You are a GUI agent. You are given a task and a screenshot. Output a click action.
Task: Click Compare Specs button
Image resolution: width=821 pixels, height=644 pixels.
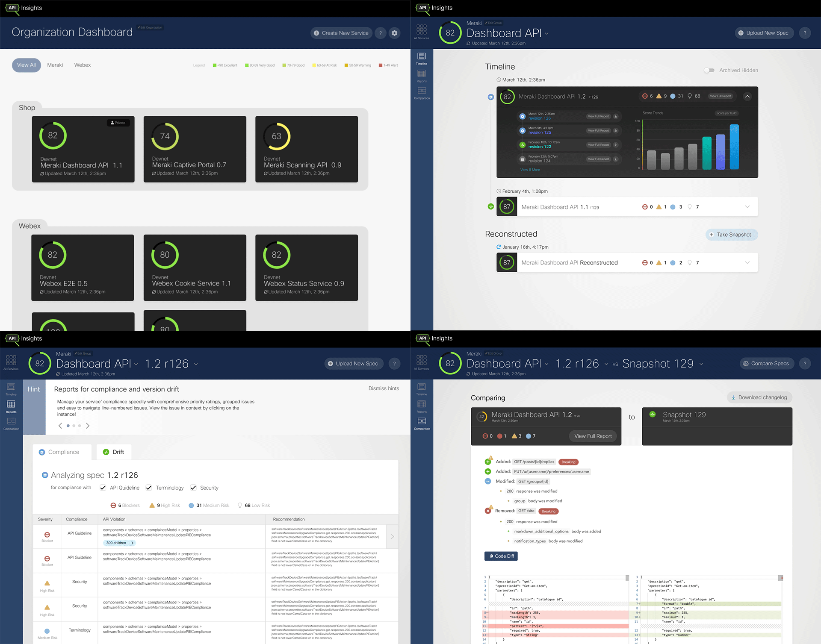point(767,363)
